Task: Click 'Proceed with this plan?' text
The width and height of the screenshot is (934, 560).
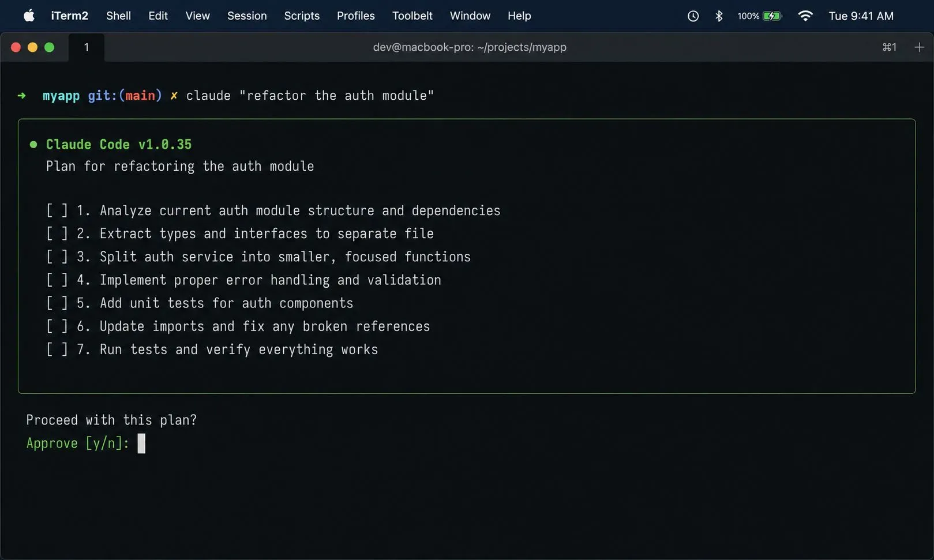Action: [111, 420]
